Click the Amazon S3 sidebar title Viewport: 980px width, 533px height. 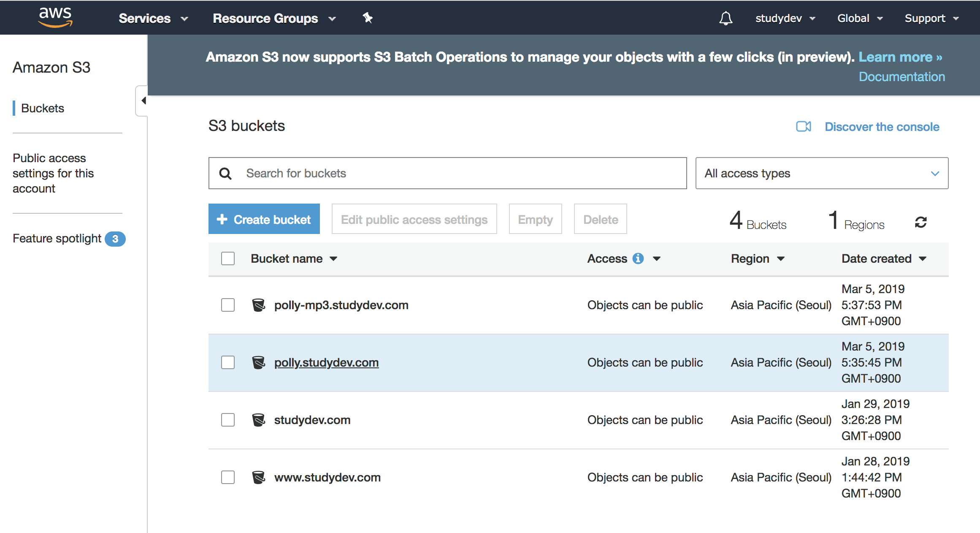pyautogui.click(x=51, y=68)
